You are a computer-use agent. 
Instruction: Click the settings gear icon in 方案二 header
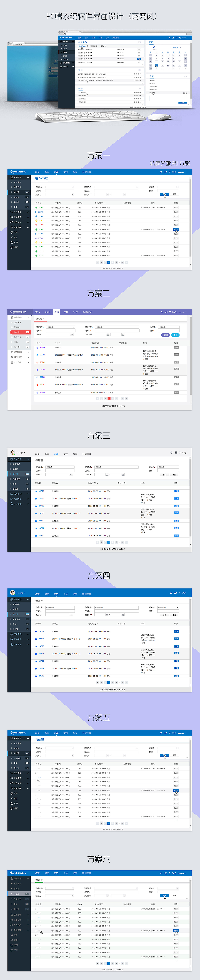click(162, 312)
